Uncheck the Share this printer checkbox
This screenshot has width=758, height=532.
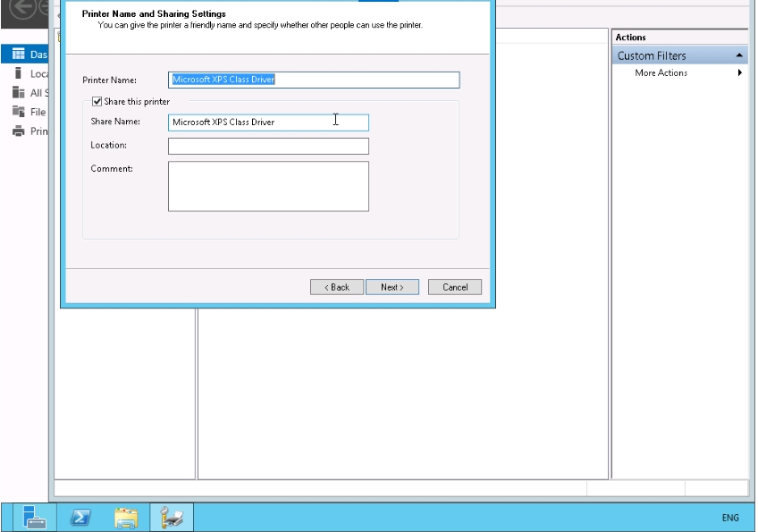[97, 102]
